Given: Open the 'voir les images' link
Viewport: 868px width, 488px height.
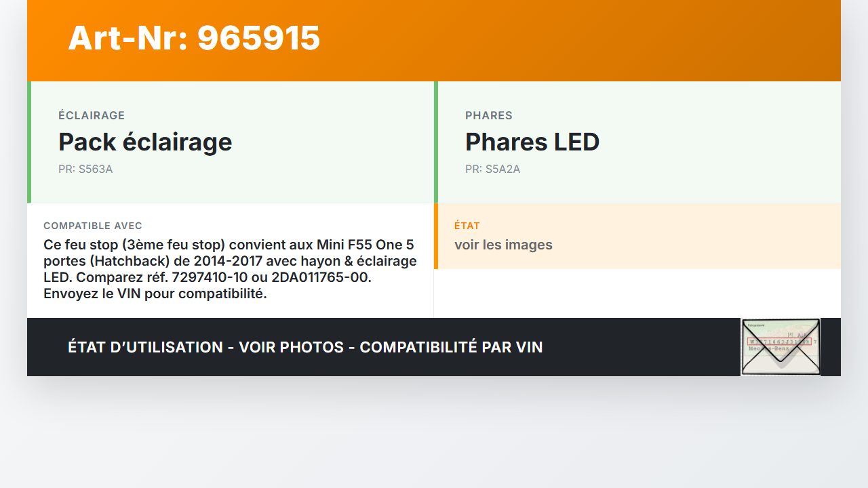Looking at the screenshot, I should 503,245.
